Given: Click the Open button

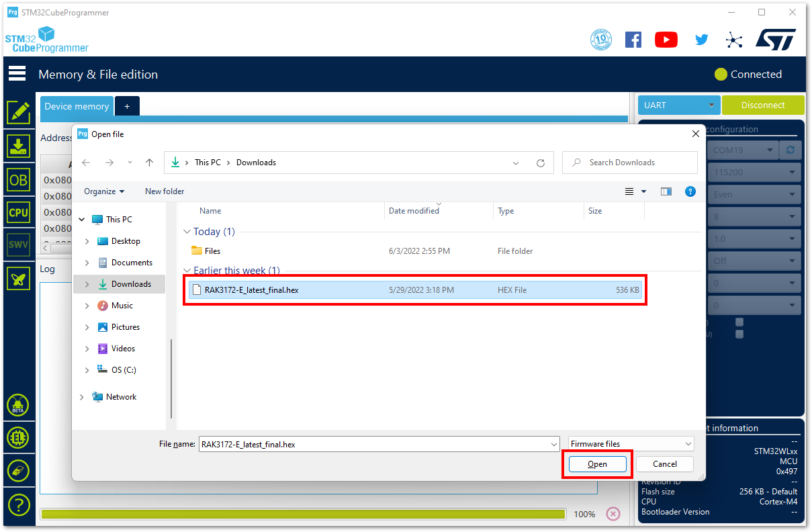Looking at the screenshot, I should 597,464.
